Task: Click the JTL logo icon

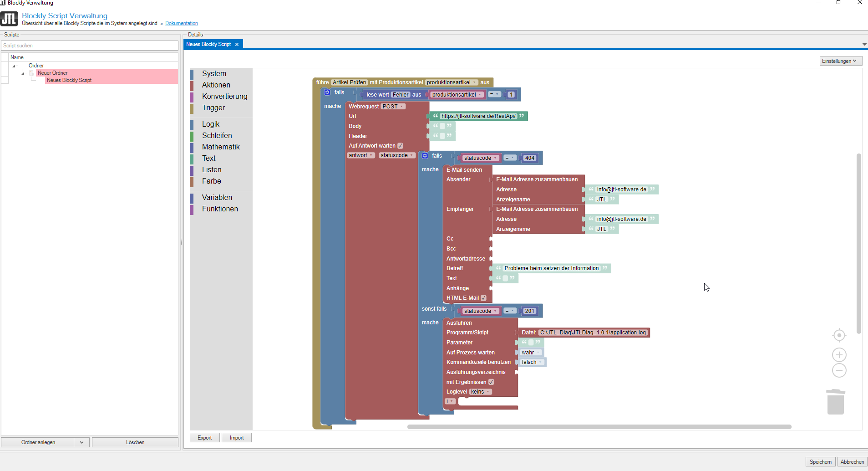Action: (x=9, y=19)
